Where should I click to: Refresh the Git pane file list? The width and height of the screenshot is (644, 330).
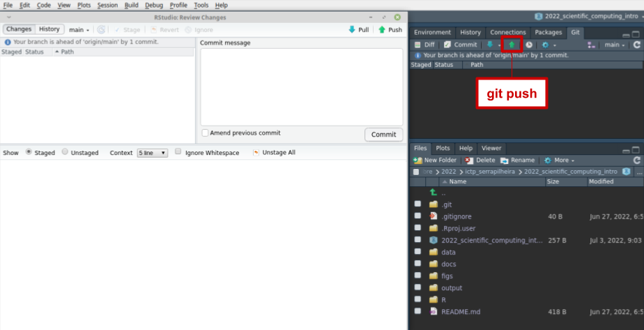[x=636, y=45]
